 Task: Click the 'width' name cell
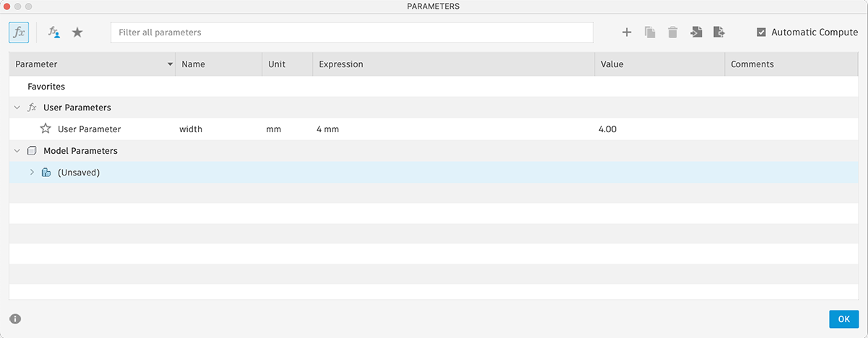tap(191, 129)
